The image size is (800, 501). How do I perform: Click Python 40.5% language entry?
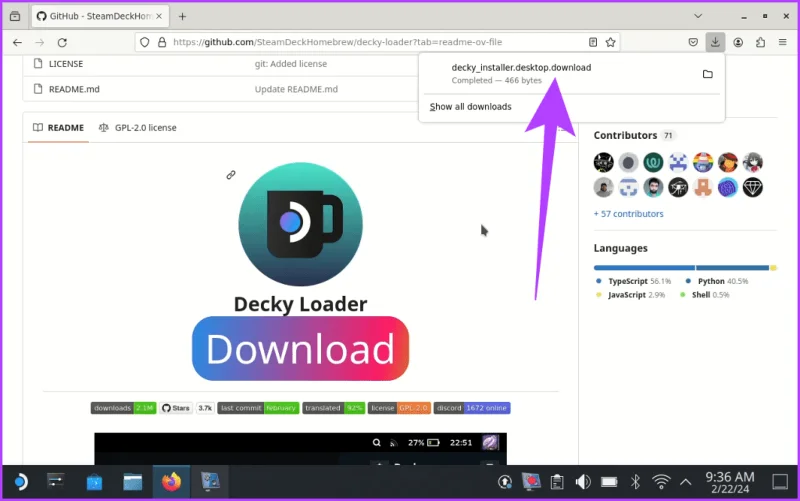[717, 281]
